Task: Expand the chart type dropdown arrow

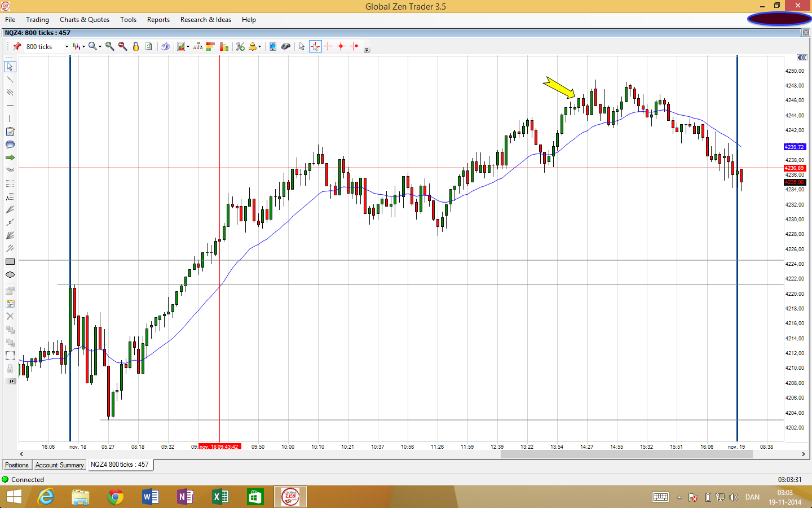Action: pos(84,47)
